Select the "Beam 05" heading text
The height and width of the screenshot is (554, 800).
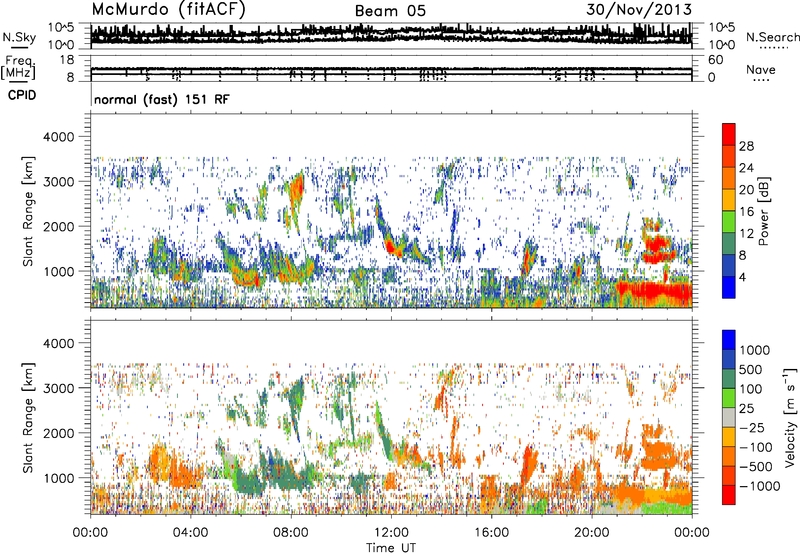(x=390, y=11)
